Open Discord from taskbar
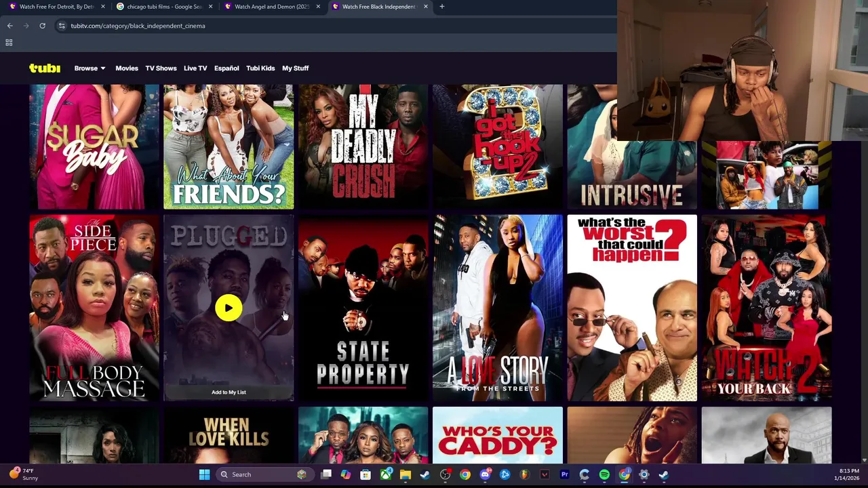The width and height of the screenshot is (868, 488). click(x=485, y=474)
